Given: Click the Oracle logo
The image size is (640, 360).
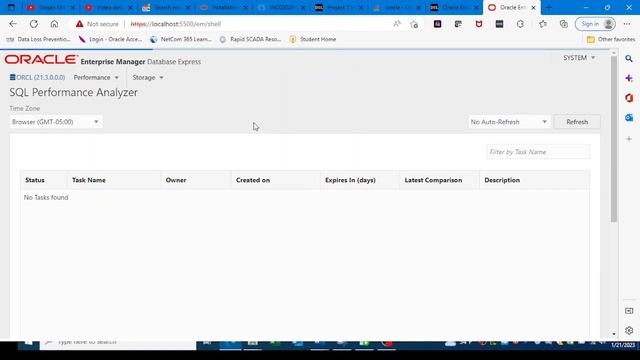Looking at the screenshot, I should (41, 60).
